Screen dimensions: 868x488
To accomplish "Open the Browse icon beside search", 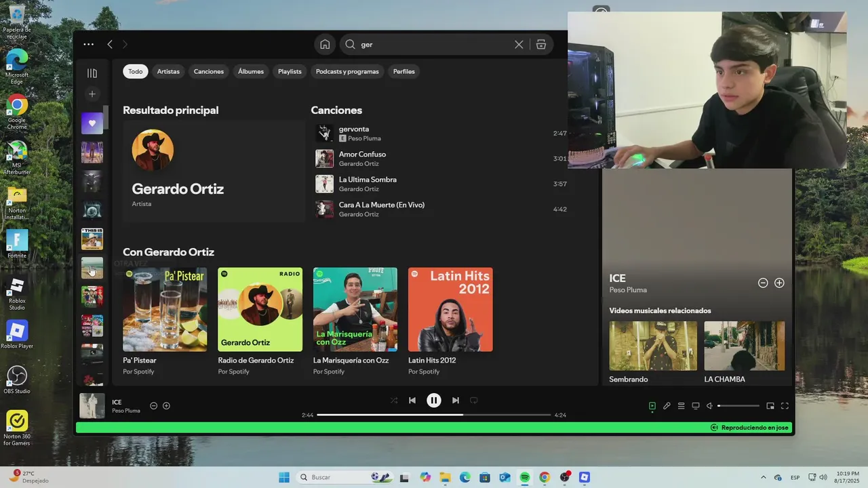I will tap(541, 44).
